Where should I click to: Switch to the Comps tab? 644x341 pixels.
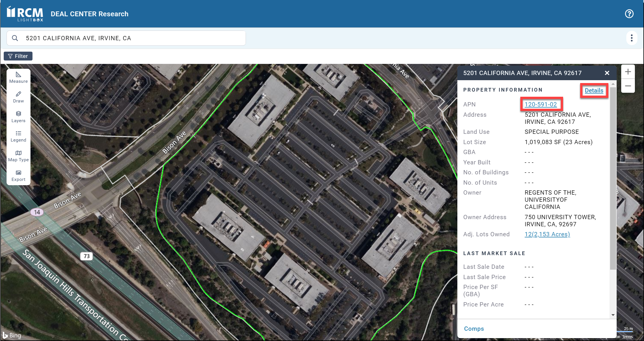(474, 329)
